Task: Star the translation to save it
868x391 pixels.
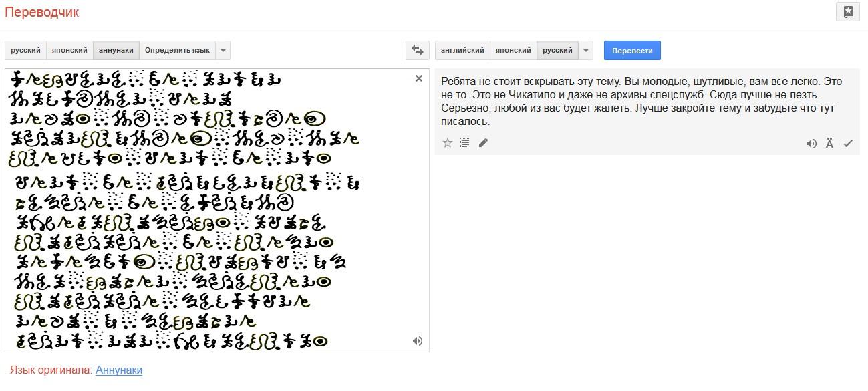Action: [x=448, y=143]
